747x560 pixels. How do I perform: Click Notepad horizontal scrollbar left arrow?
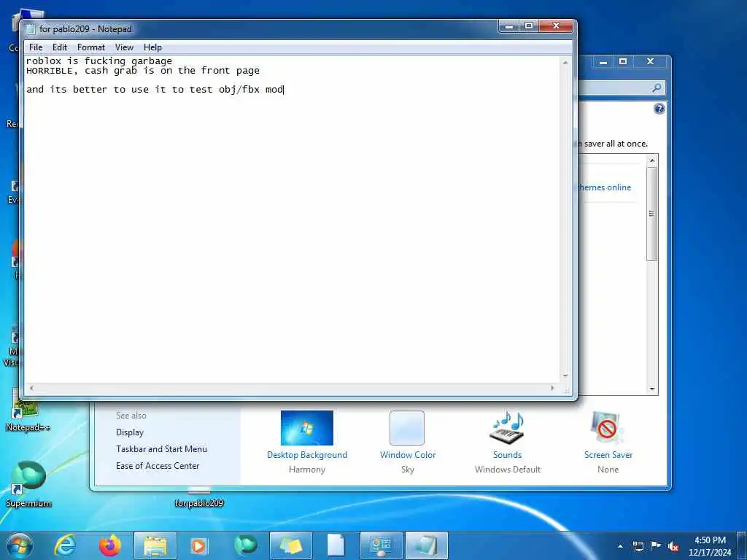pyautogui.click(x=31, y=388)
